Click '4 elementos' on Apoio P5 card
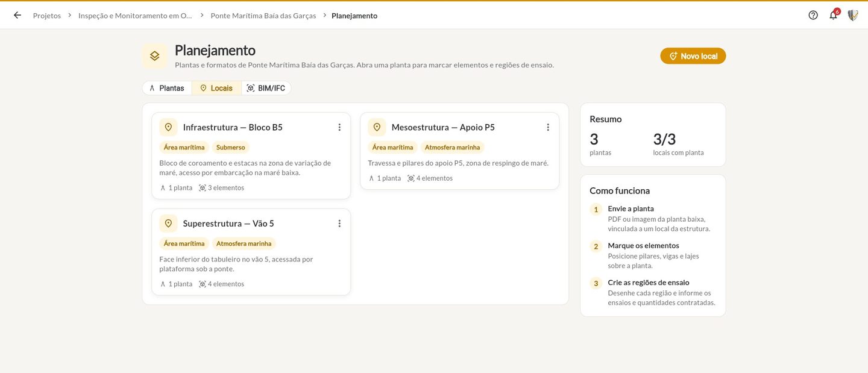Image resolution: width=868 pixels, height=373 pixels. click(430, 178)
